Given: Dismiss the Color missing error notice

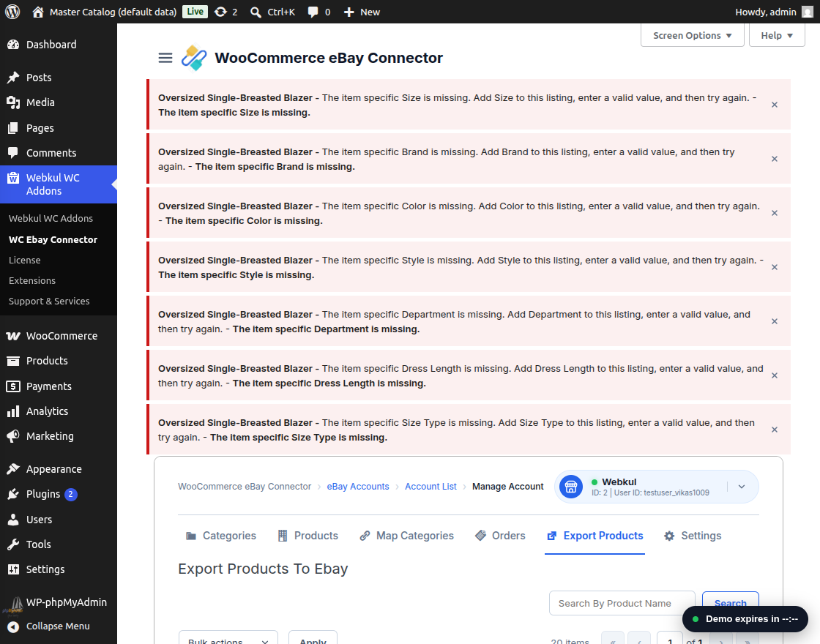Looking at the screenshot, I should pos(775,213).
